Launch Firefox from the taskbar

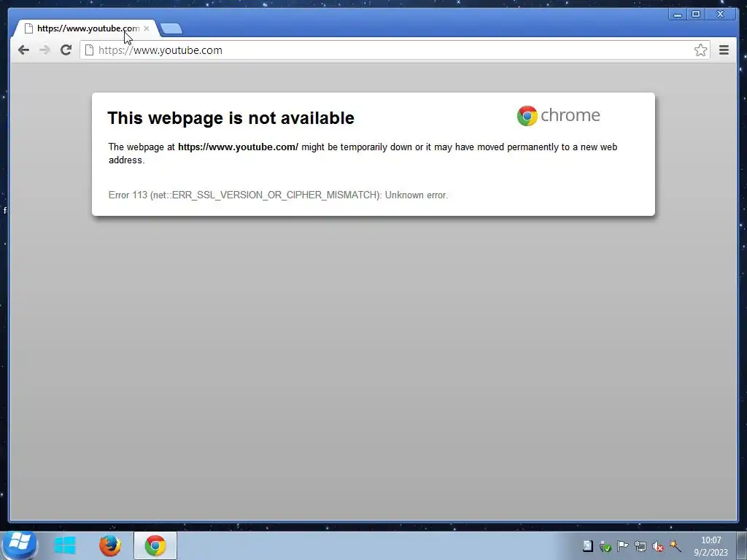click(x=110, y=545)
